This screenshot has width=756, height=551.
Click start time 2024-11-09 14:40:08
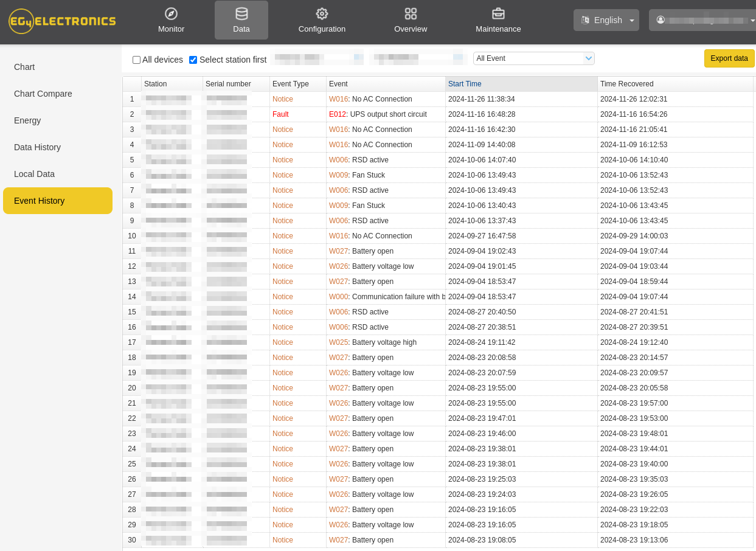(482, 145)
